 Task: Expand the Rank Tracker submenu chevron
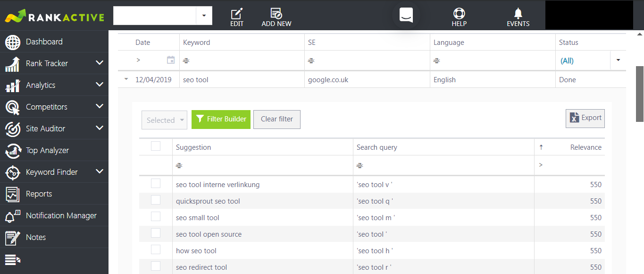point(100,62)
